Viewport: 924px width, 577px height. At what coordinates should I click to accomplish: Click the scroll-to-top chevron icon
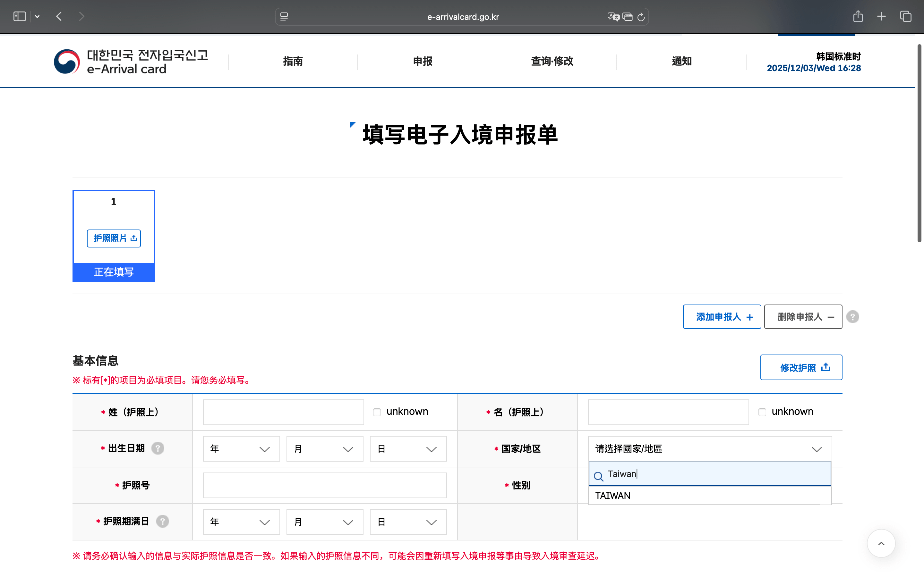click(x=882, y=543)
